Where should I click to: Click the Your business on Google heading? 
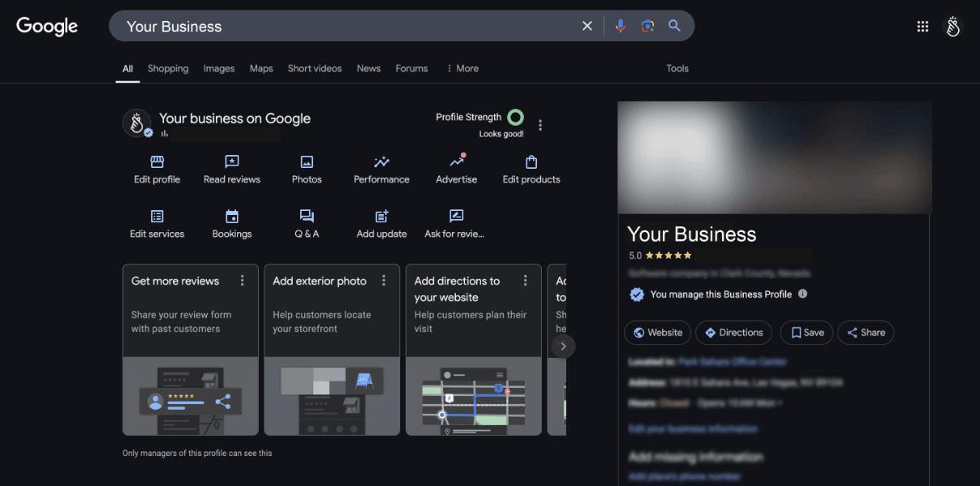pyautogui.click(x=234, y=118)
